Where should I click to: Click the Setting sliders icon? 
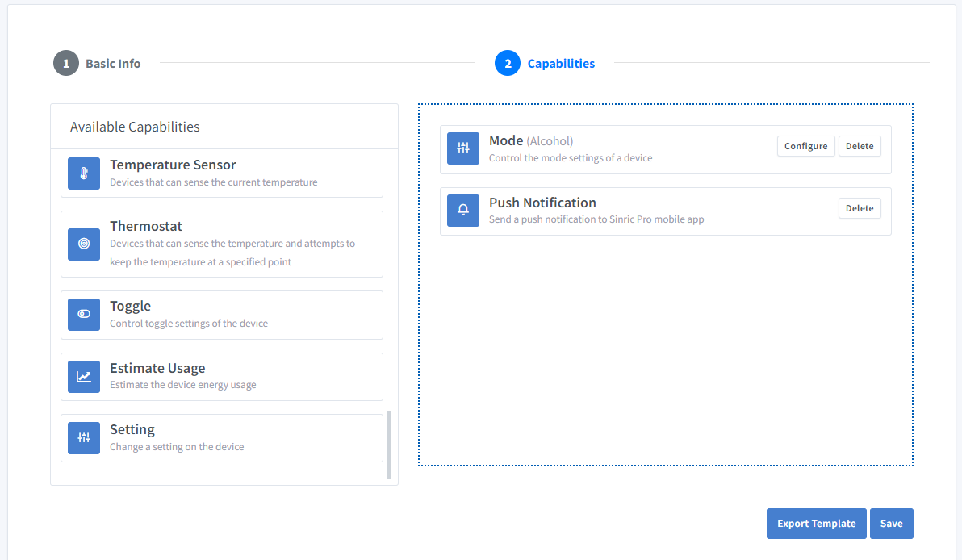(84, 438)
